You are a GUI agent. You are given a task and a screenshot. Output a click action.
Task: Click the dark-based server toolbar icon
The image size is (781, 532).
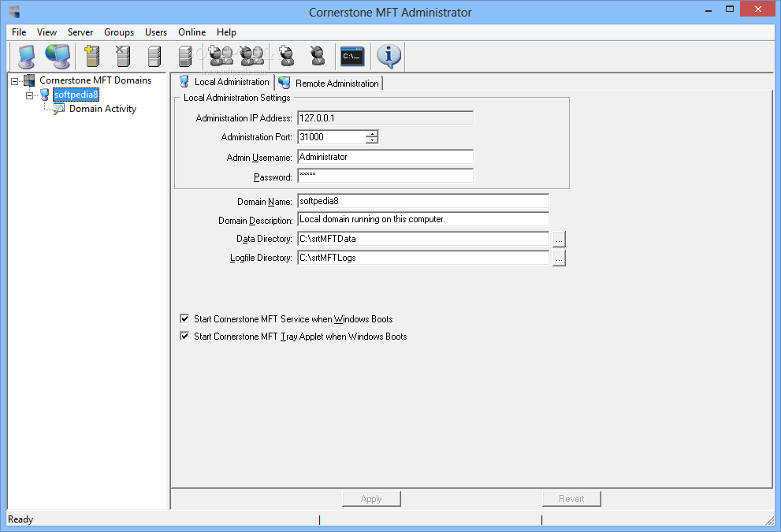coord(185,56)
